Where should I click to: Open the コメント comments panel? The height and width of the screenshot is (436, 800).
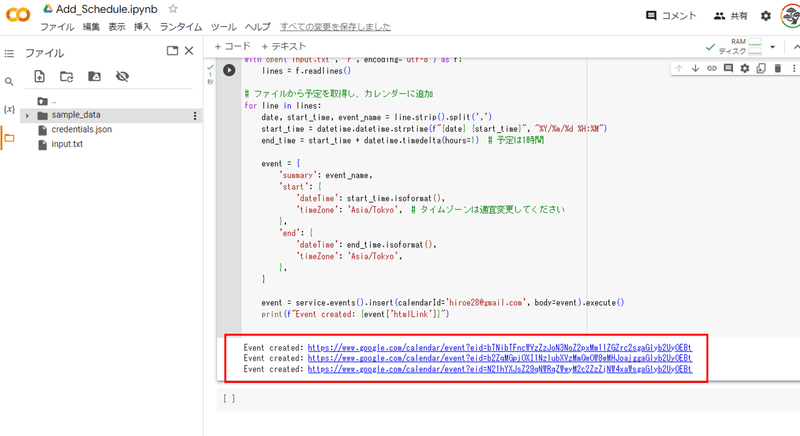(x=671, y=16)
